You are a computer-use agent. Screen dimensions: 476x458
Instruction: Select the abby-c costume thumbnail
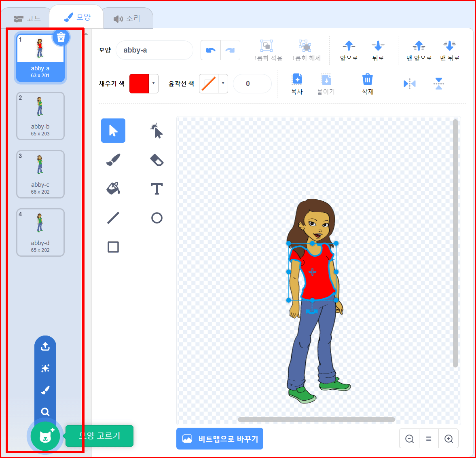click(40, 174)
